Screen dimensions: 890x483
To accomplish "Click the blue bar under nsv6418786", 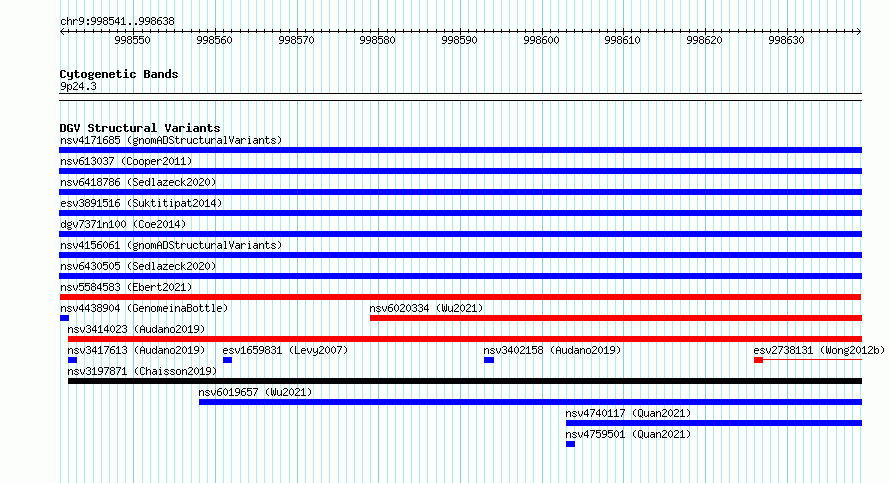I will point(460,192).
